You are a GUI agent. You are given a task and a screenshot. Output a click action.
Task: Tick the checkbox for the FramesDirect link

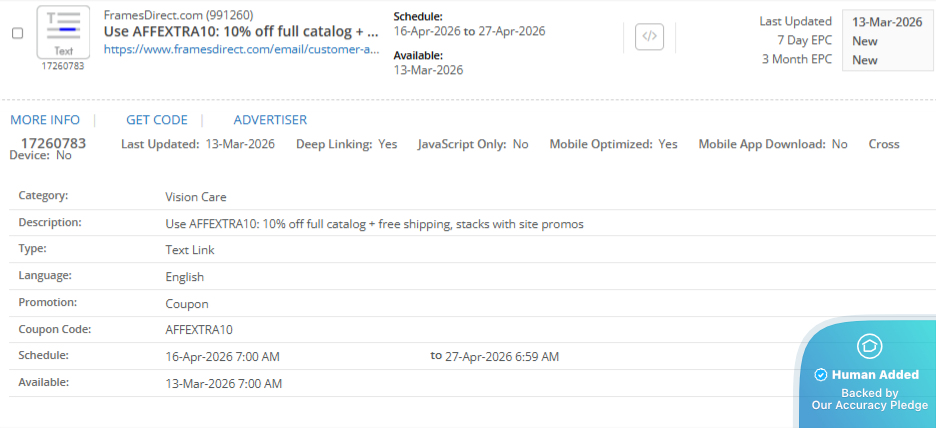tap(17, 33)
